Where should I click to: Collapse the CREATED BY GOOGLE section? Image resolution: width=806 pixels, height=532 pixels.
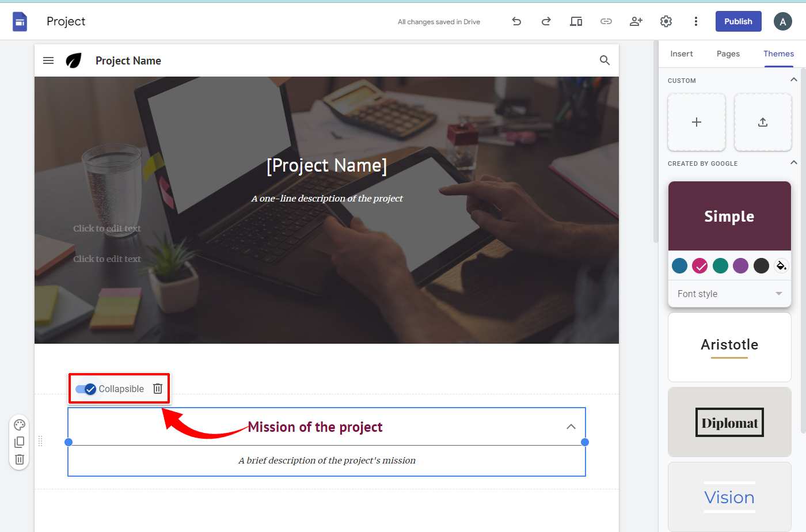(794, 163)
